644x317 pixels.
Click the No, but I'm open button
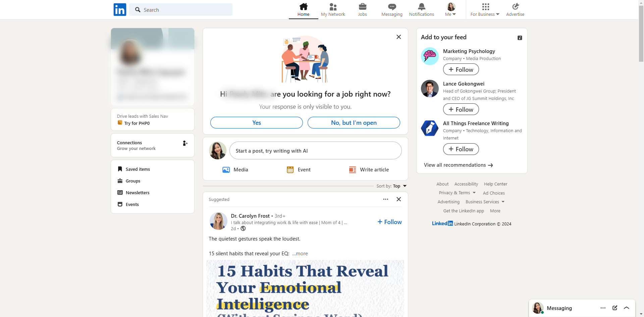click(x=354, y=123)
